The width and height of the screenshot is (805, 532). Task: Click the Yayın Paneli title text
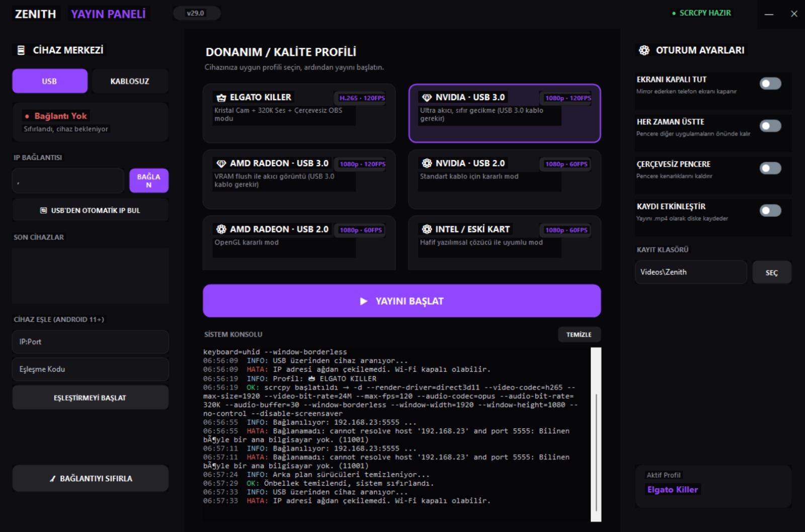pos(108,14)
